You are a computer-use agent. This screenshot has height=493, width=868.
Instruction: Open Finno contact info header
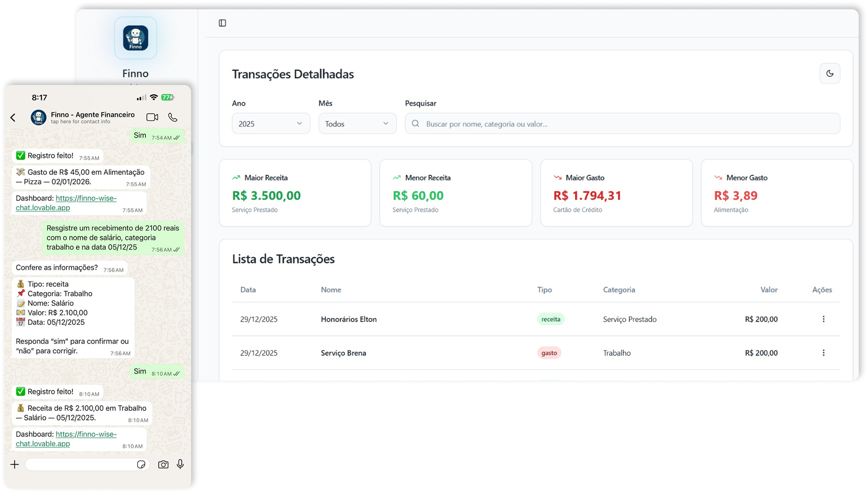point(93,117)
